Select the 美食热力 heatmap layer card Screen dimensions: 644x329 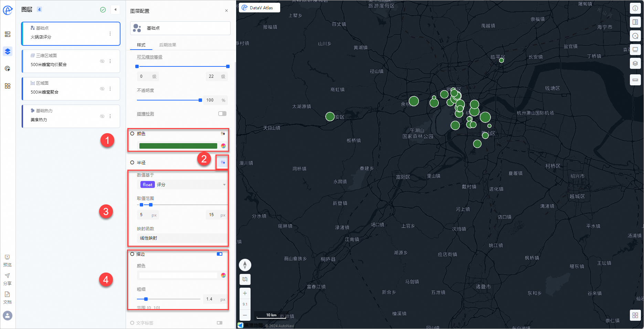(71, 116)
